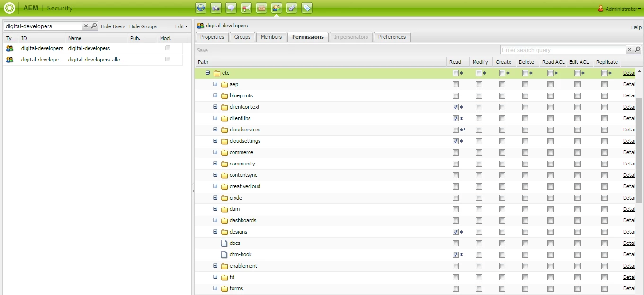Screen dimensions: 644x295
Task: Check Delete permission for blueprints
Action: tap(525, 96)
